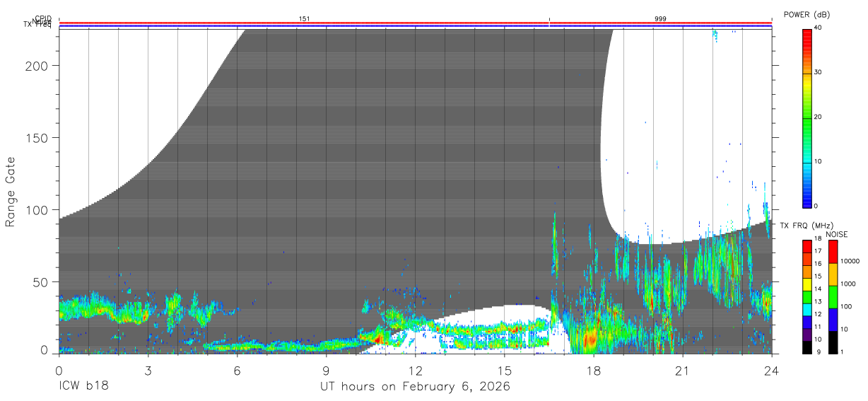Click the 18 label on TX FRQ scale

819,240
